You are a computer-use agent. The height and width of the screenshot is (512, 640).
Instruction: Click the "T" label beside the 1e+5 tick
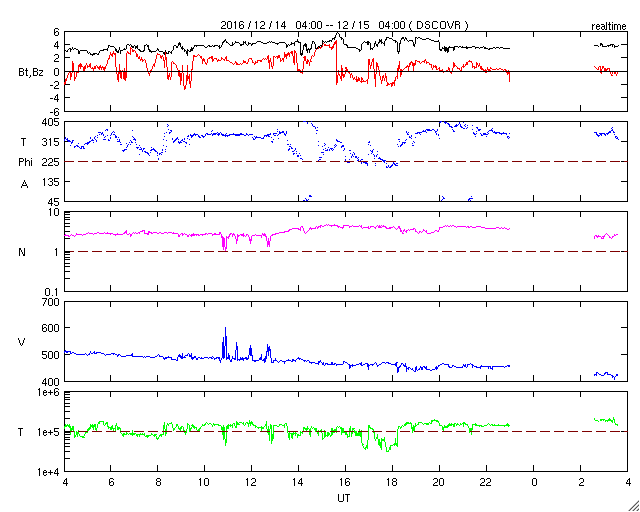click(x=21, y=432)
